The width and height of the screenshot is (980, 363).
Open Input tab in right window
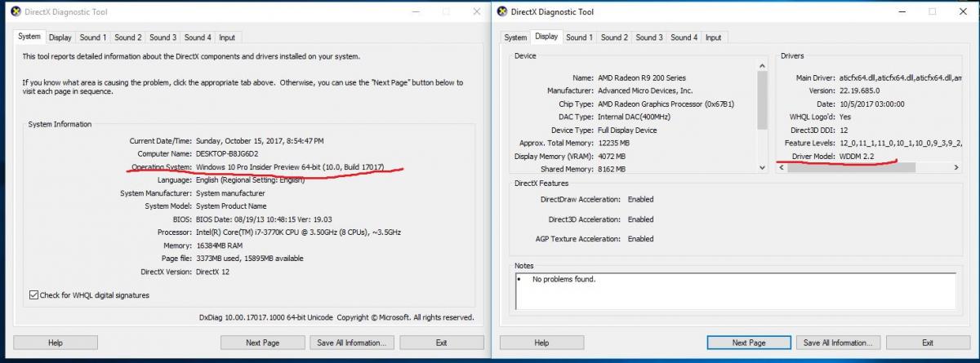click(714, 38)
